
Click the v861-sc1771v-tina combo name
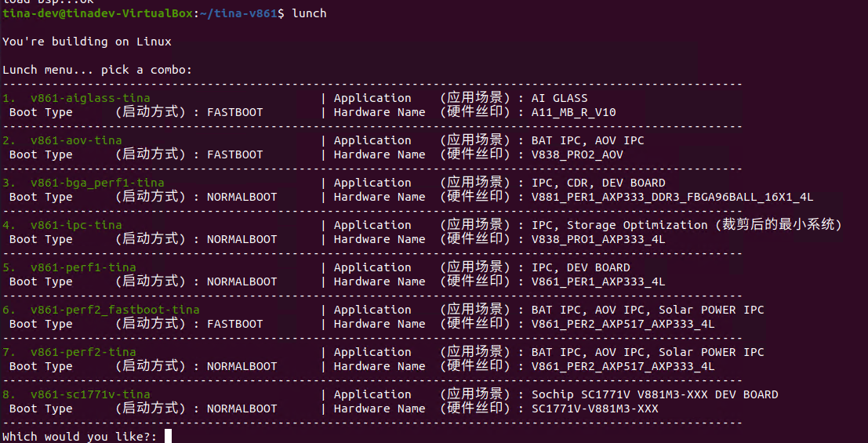(90, 394)
